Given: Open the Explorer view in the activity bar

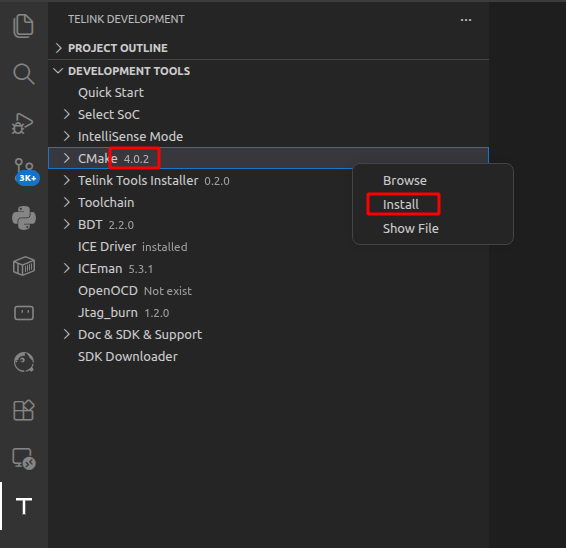Looking at the screenshot, I should pos(23,26).
